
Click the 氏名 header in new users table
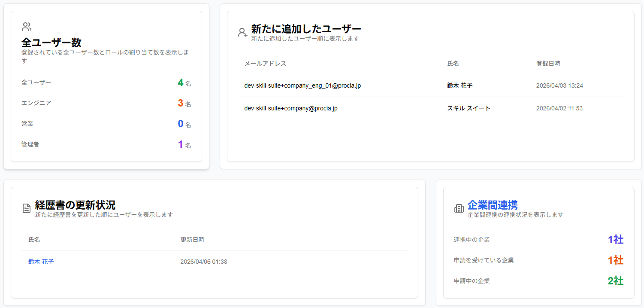click(x=453, y=64)
